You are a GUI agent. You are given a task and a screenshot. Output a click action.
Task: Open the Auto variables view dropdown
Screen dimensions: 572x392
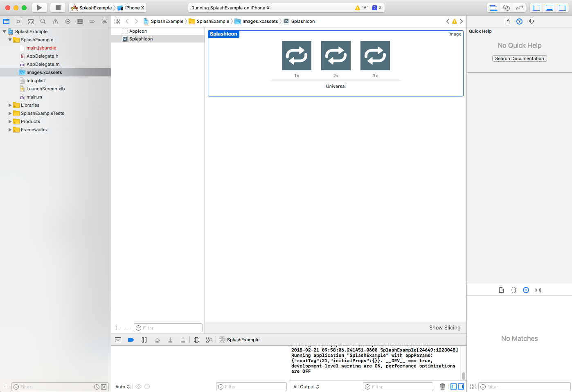tap(122, 387)
